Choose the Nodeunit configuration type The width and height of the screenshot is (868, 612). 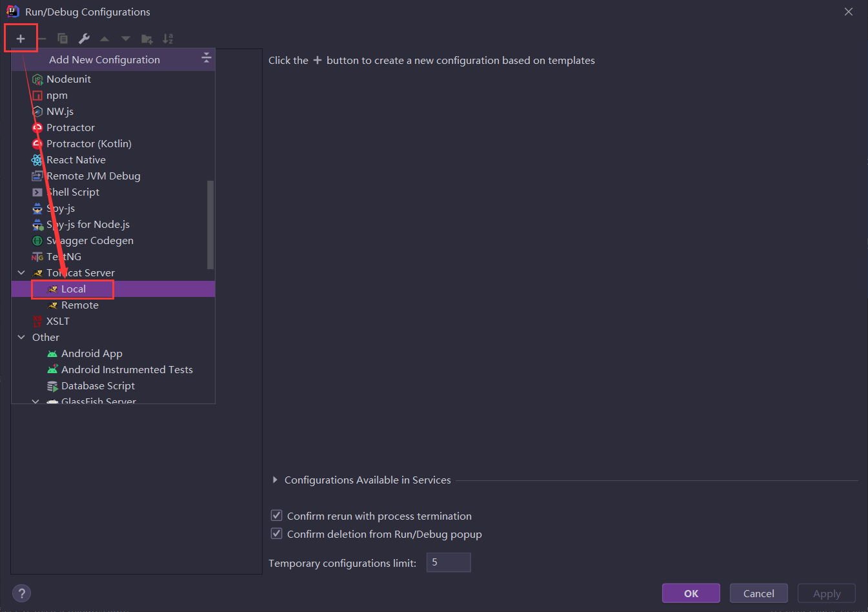[x=113, y=79]
